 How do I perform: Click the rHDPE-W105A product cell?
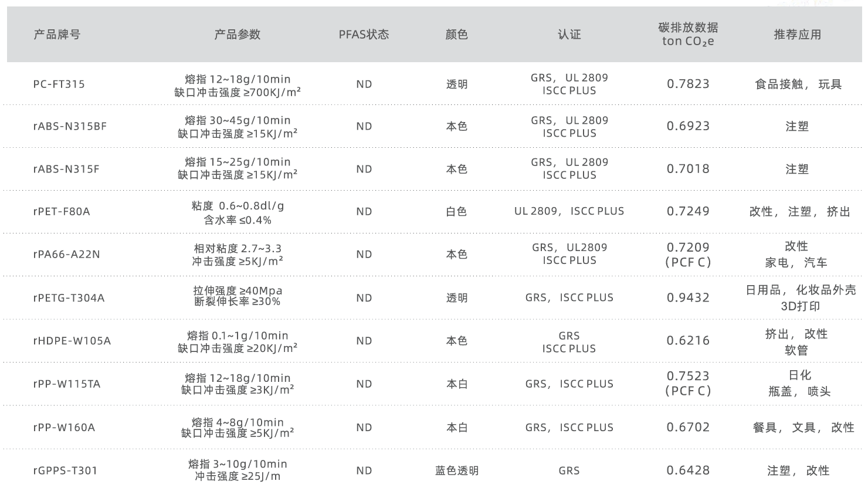[72, 341]
